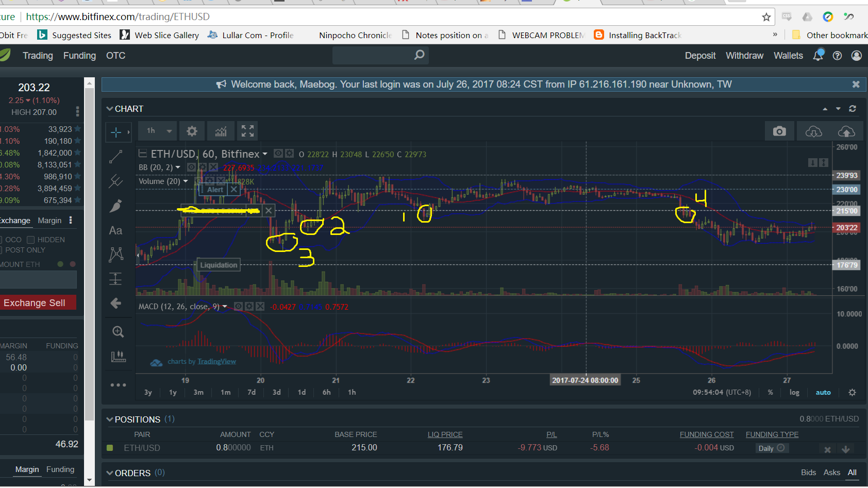Switch to Exchange order tab
Viewport: 868px width, 488px height.
pos(14,221)
